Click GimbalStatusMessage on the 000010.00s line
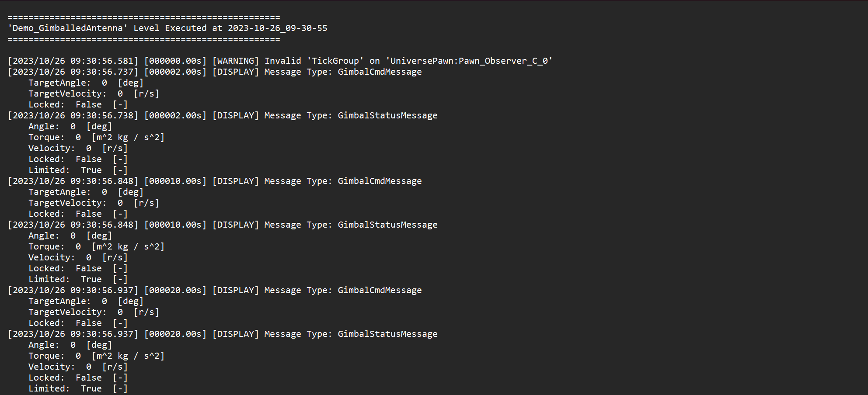 pyautogui.click(x=387, y=225)
